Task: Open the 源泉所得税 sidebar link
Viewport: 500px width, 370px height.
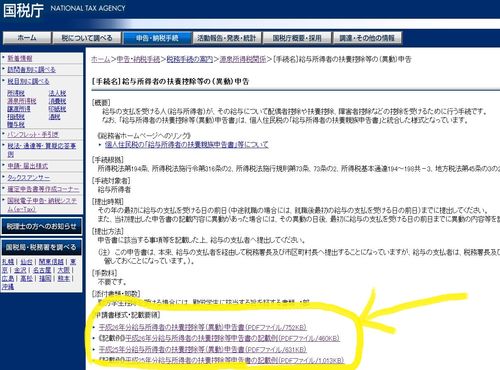Action: pyautogui.click(x=22, y=101)
